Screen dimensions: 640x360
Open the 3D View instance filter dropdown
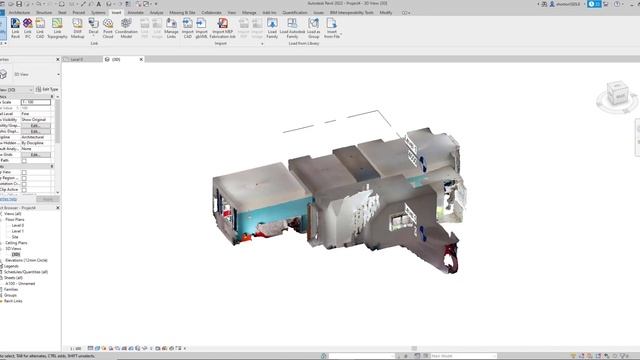[31, 89]
